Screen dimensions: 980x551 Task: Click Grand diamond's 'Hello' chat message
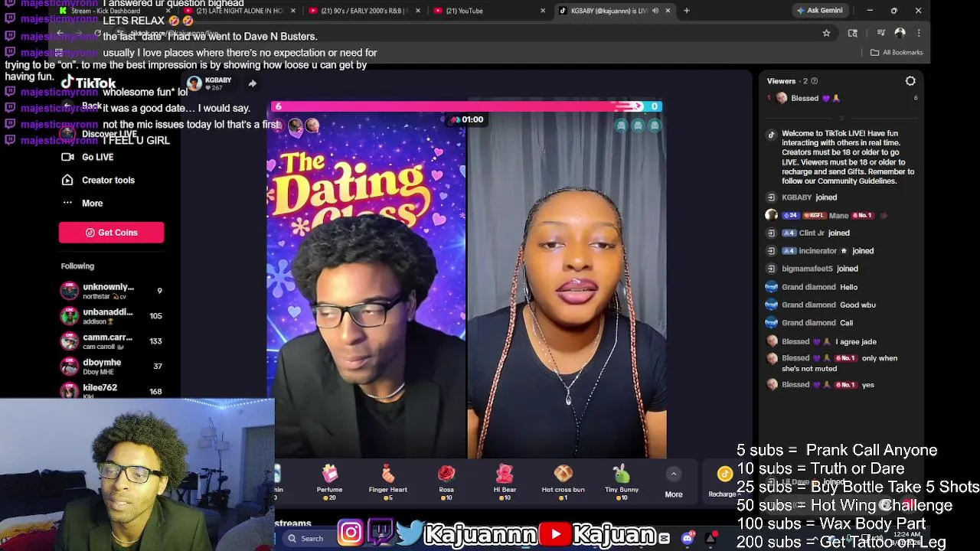pyautogui.click(x=812, y=287)
